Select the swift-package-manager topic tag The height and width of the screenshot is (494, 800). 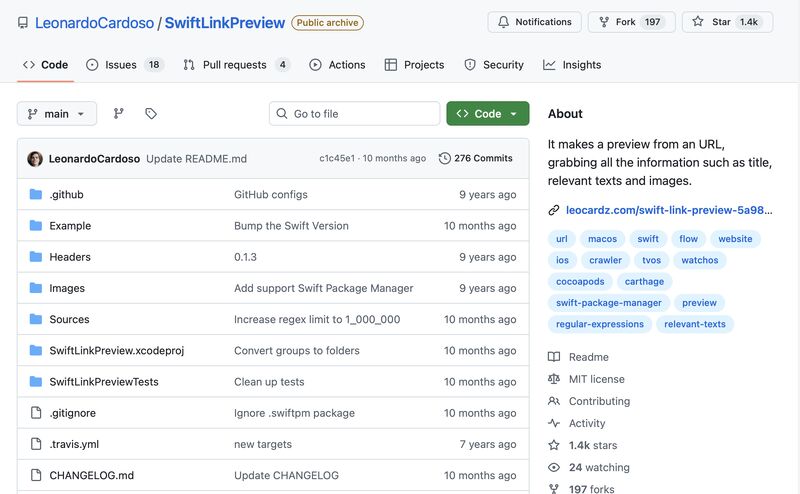click(609, 303)
